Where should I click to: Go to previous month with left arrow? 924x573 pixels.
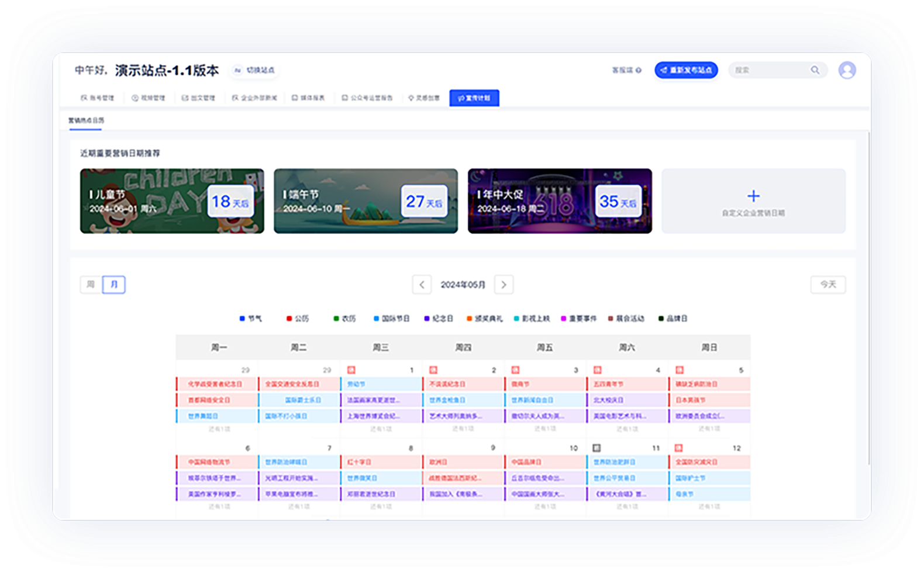[x=422, y=285]
